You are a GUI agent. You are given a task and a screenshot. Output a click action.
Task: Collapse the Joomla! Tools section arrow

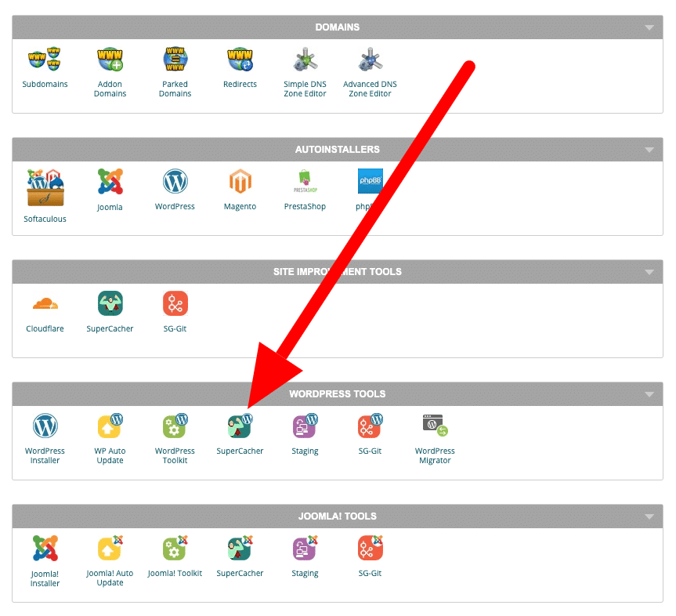point(649,516)
